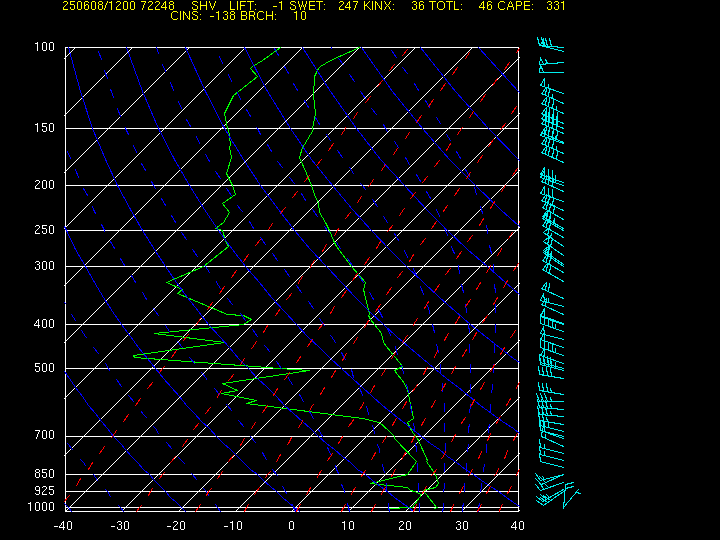This screenshot has width=720, height=540.
Task: Click the KINX value 36
Action: click(418, 6)
